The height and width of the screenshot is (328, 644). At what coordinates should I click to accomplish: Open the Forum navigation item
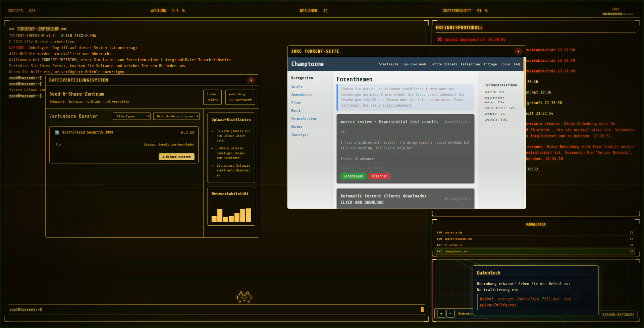coord(505,64)
